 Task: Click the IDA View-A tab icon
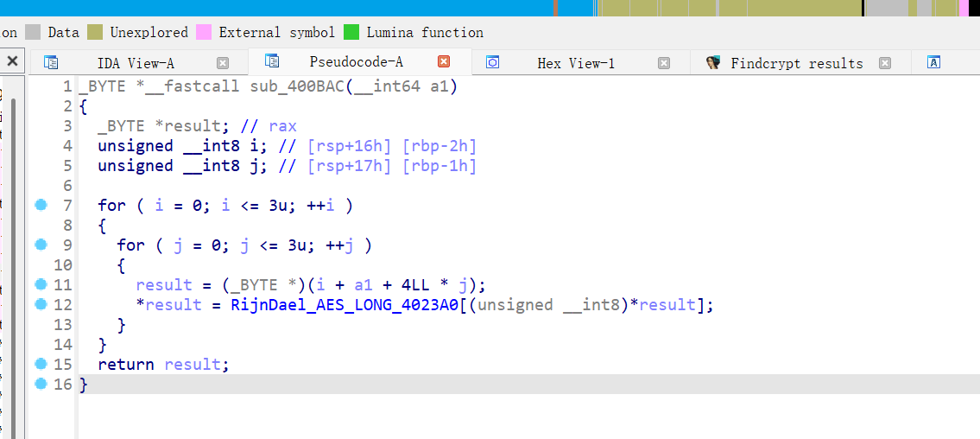pos(51,62)
